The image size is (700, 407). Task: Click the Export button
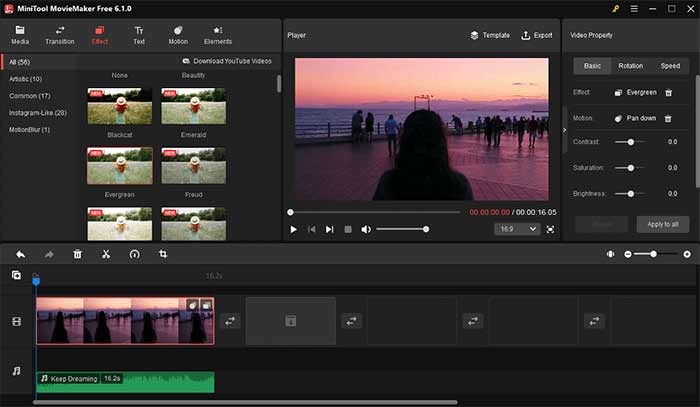click(x=537, y=35)
